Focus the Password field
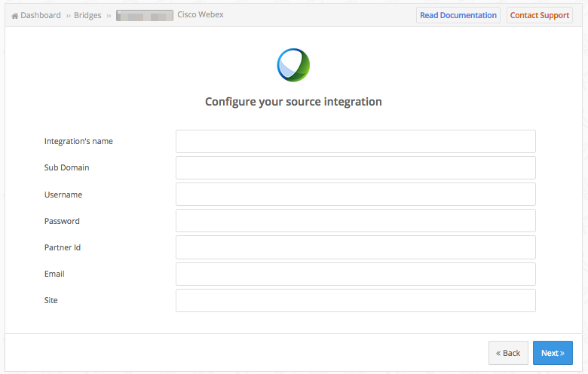588x374 pixels. pyautogui.click(x=356, y=221)
